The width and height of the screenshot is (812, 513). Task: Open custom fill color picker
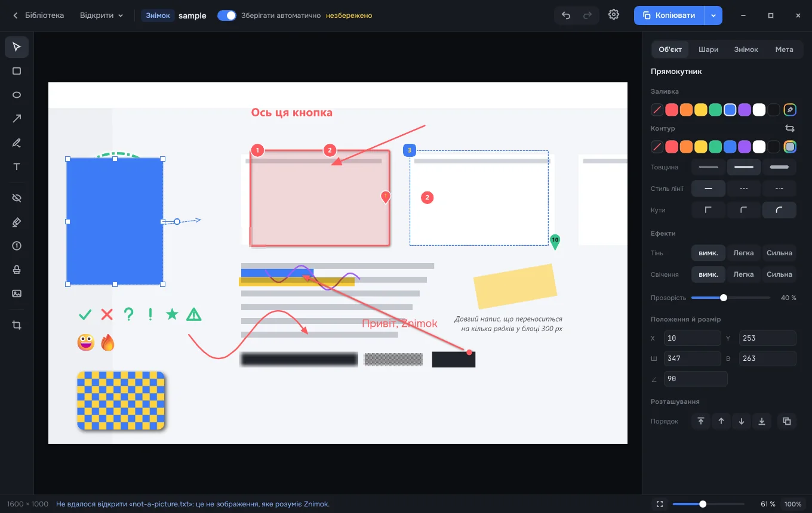tap(790, 110)
